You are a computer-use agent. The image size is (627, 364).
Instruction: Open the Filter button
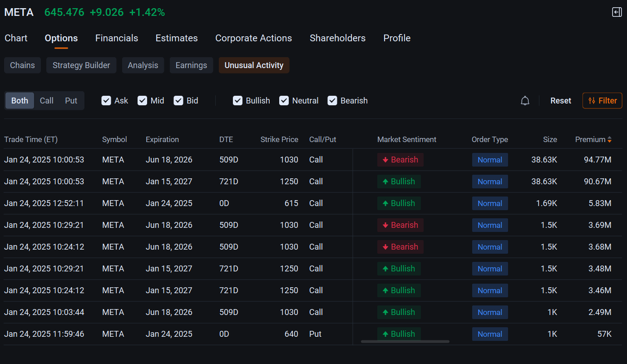602,101
